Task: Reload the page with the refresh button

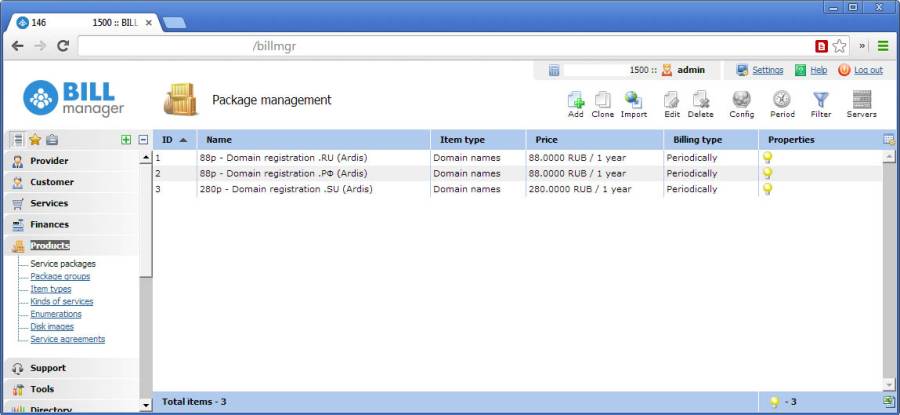Action: pos(63,46)
